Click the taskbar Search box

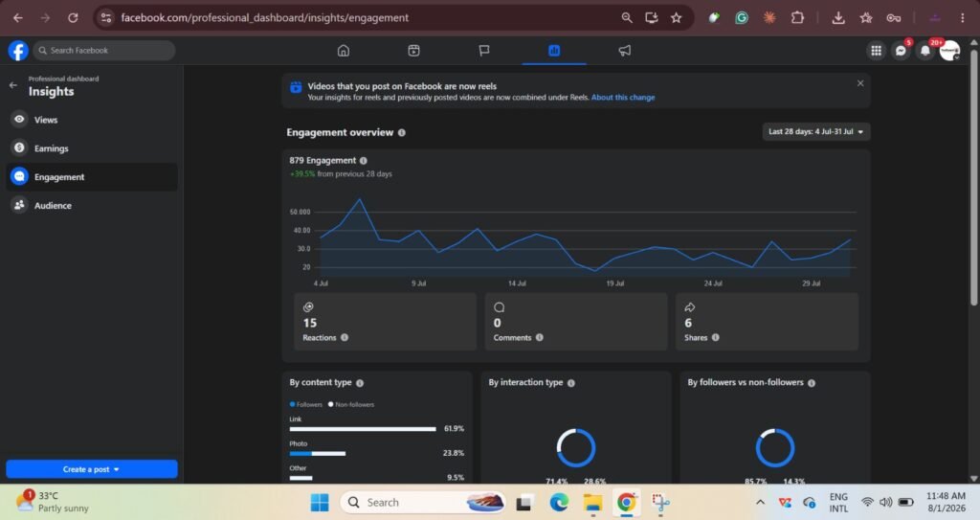(x=423, y=503)
